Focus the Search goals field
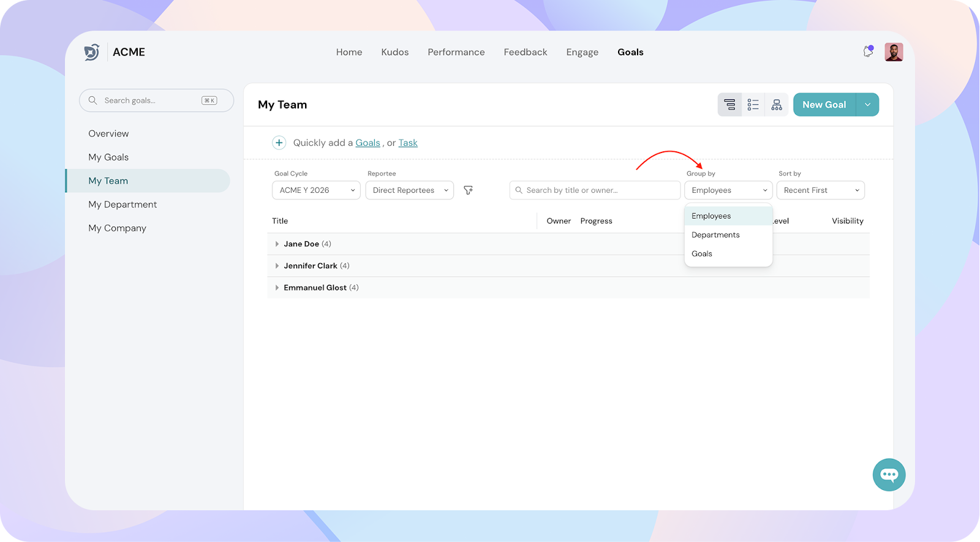Viewport: 980px width, 542px height. coord(156,100)
